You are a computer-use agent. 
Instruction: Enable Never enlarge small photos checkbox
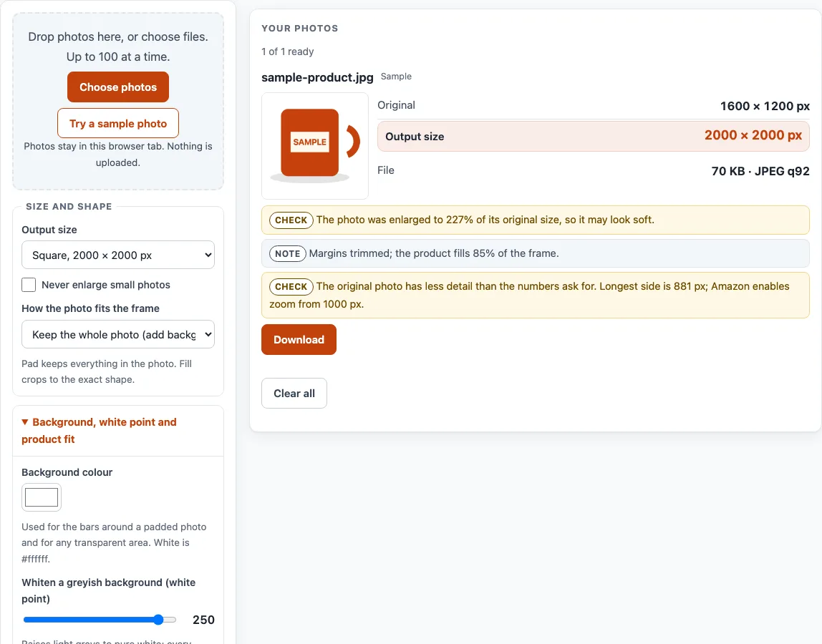click(x=29, y=285)
